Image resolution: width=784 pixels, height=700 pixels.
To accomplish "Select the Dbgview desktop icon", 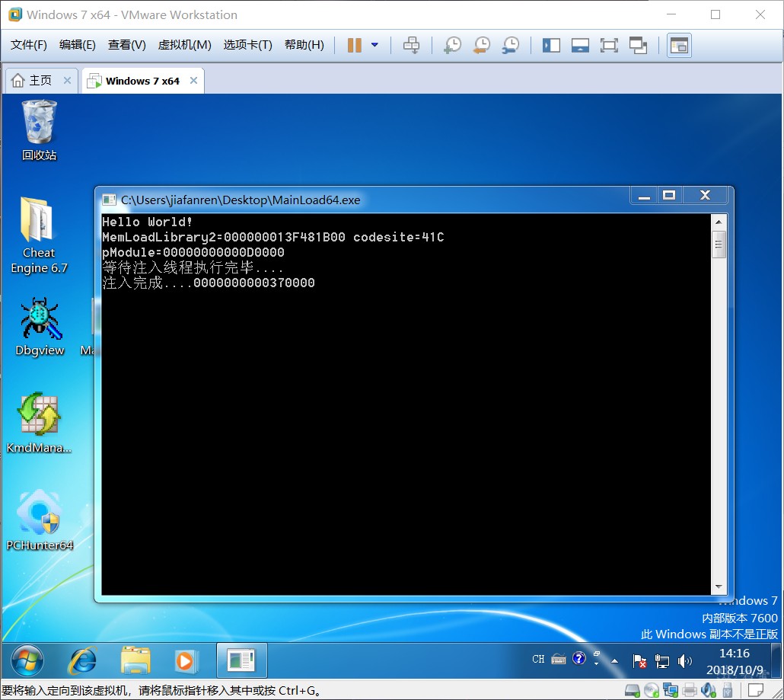I will 40,326.
